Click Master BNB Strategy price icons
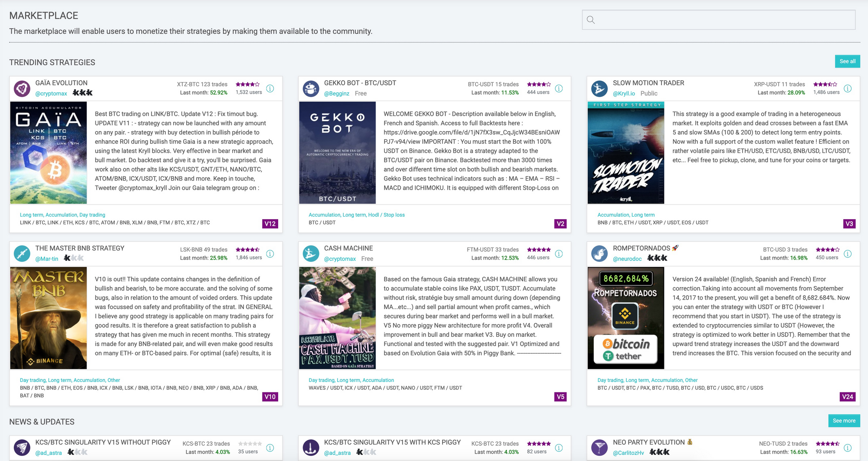This screenshot has width=868, height=461. coord(74,258)
